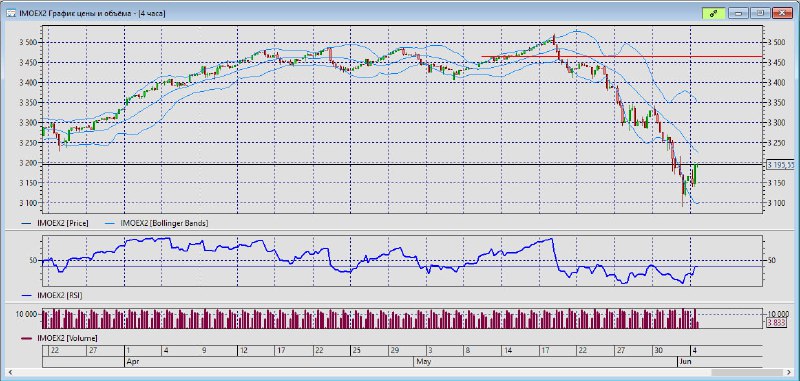
Task: Click the '3 100' label on left price axis
Action: coord(29,203)
